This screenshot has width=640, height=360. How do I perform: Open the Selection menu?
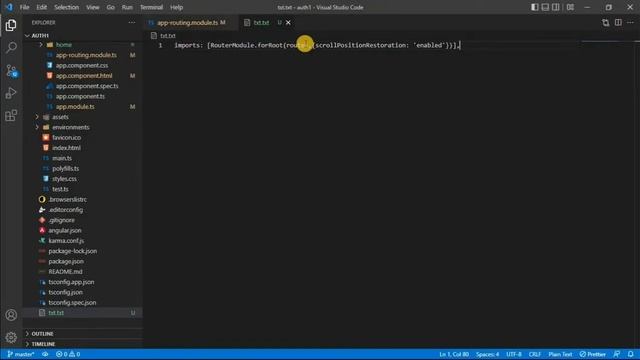pos(67,7)
